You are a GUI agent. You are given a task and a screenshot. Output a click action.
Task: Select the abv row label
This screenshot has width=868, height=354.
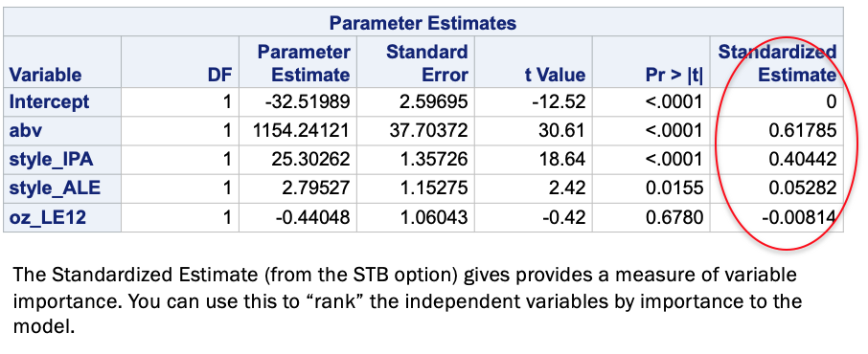[x=26, y=131]
